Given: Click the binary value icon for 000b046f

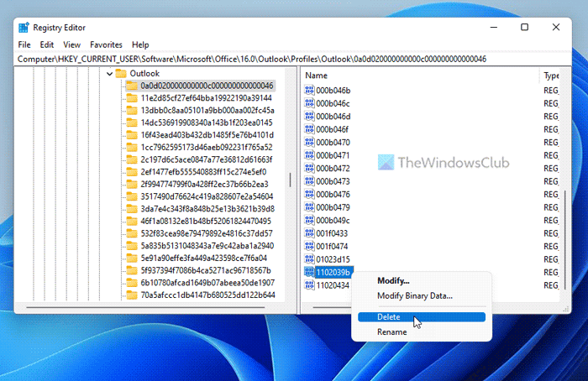Looking at the screenshot, I should point(309,129).
